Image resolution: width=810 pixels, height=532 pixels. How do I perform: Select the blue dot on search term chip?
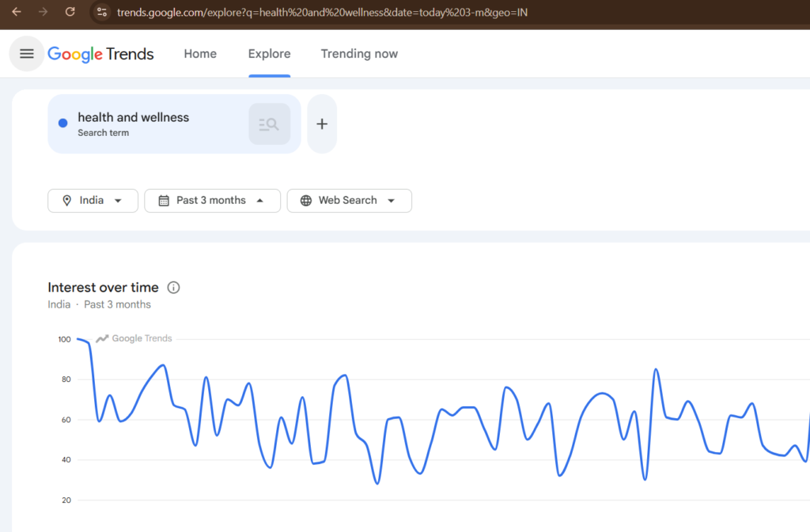pyautogui.click(x=62, y=123)
